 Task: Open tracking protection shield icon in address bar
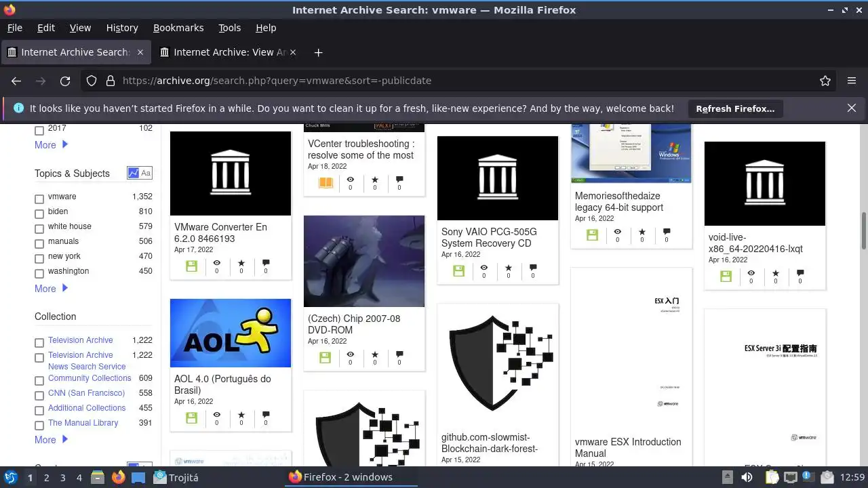tap(92, 81)
